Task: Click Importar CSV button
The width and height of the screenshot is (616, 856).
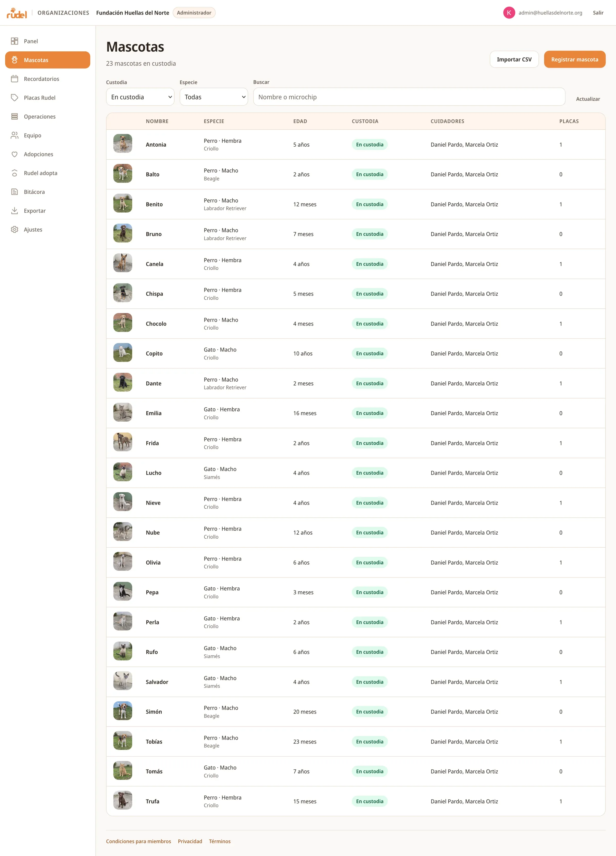Action: 514,60
